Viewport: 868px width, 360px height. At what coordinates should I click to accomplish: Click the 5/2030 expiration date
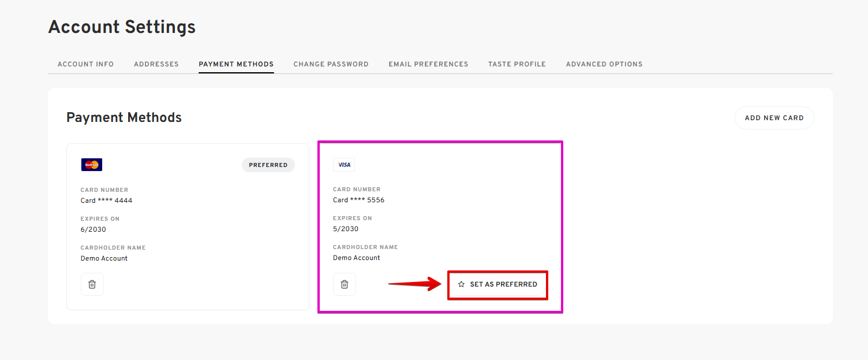coord(346,229)
